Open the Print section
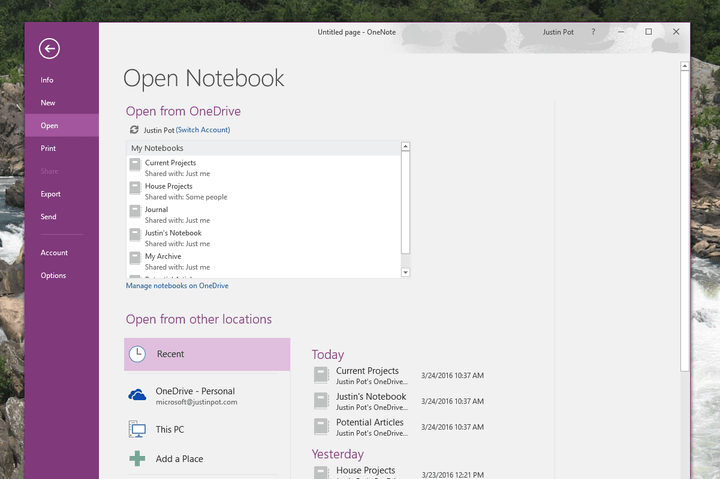720x479 pixels. pyautogui.click(x=48, y=148)
